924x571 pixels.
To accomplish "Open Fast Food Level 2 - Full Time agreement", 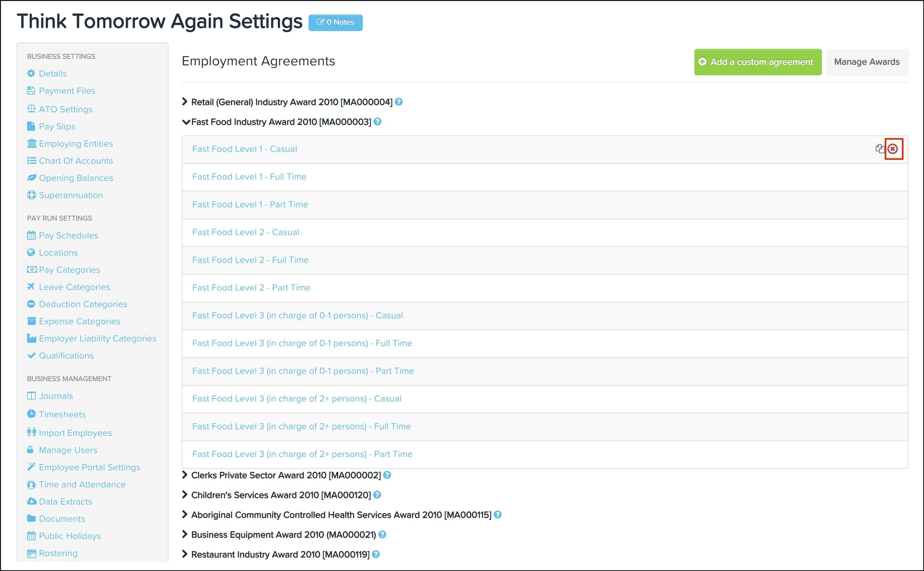I will coord(250,260).
